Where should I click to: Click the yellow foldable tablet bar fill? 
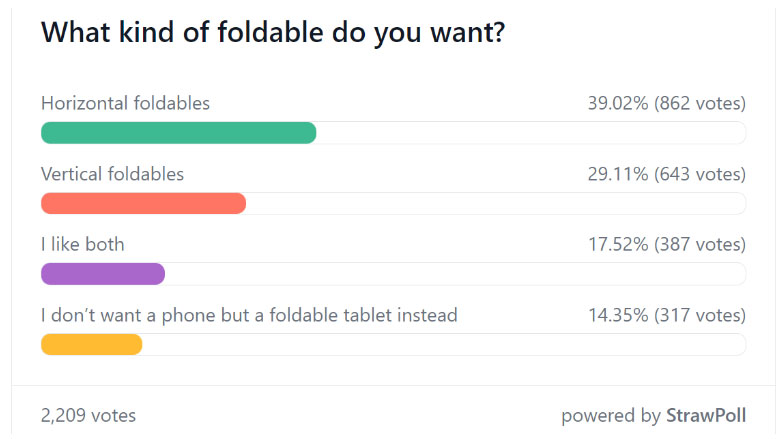click(x=91, y=345)
